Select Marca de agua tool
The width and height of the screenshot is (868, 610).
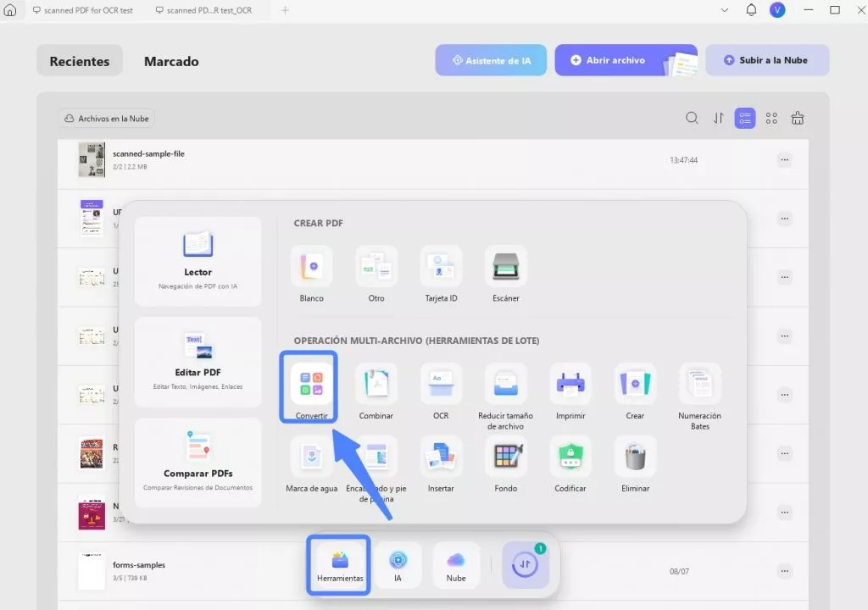click(x=312, y=464)
